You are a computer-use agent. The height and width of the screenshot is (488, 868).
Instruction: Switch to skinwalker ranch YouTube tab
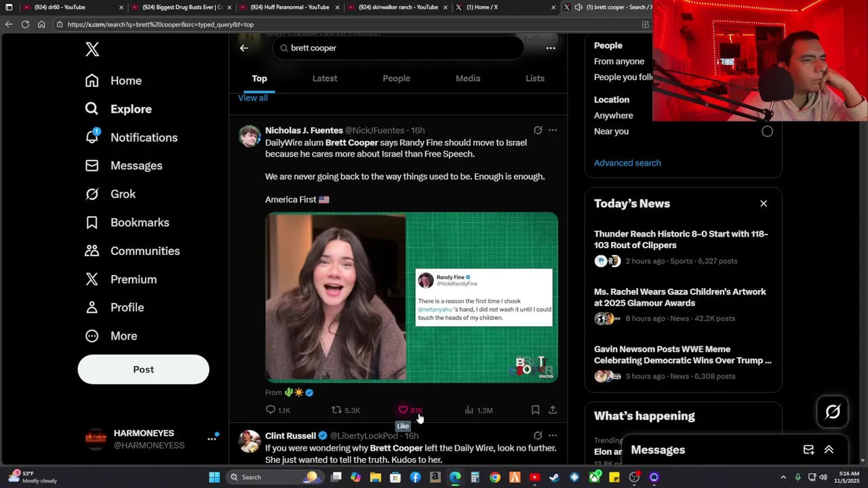(397, 7)
